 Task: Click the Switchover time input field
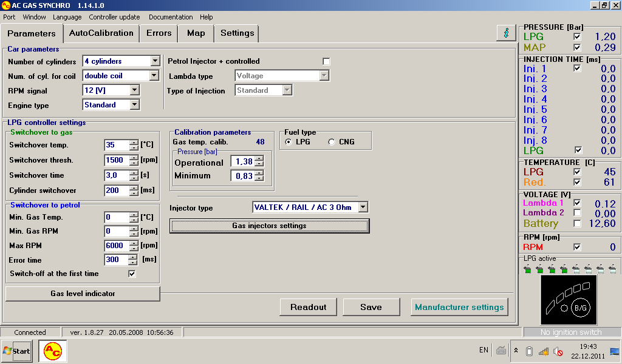point(117,175)
